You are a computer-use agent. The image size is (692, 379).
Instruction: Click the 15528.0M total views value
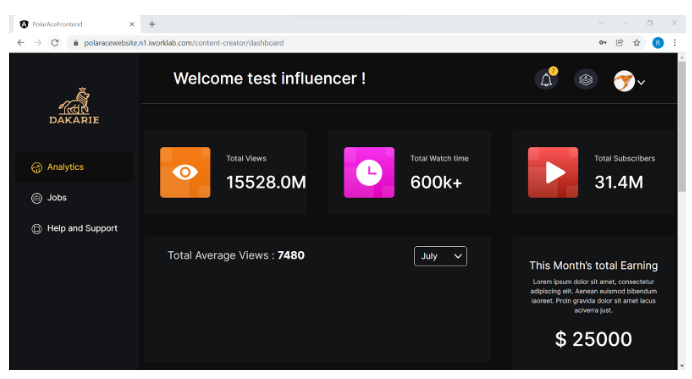266,182
